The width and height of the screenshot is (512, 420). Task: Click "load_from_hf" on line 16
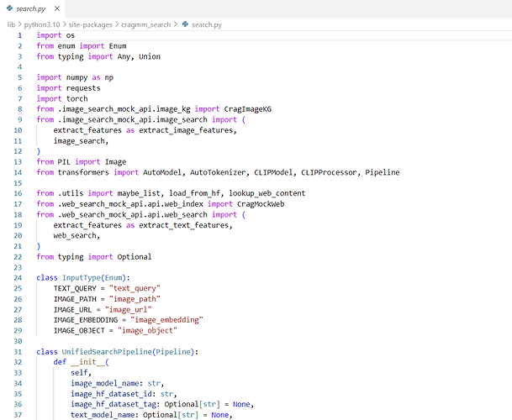click(x=194, y=193)
